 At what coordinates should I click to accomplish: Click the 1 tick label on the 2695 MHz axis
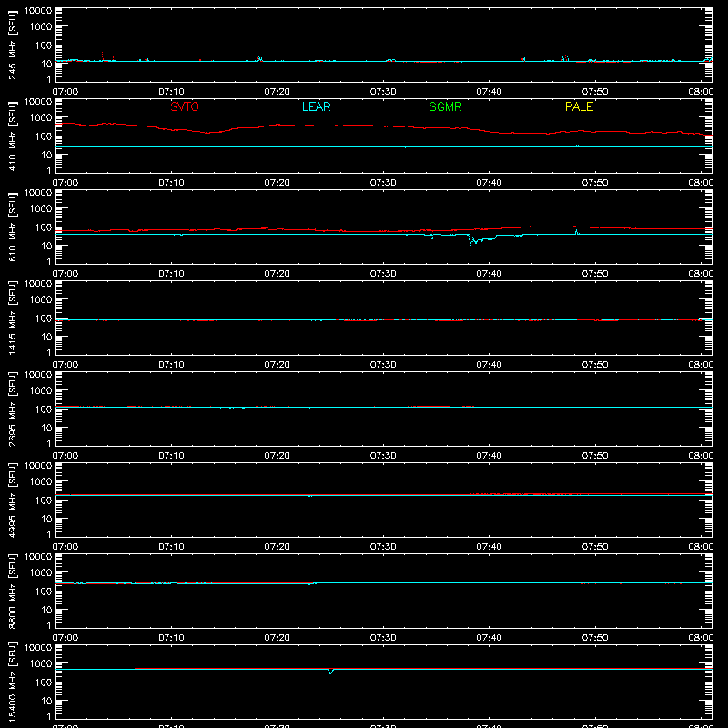tap(49, 443)
